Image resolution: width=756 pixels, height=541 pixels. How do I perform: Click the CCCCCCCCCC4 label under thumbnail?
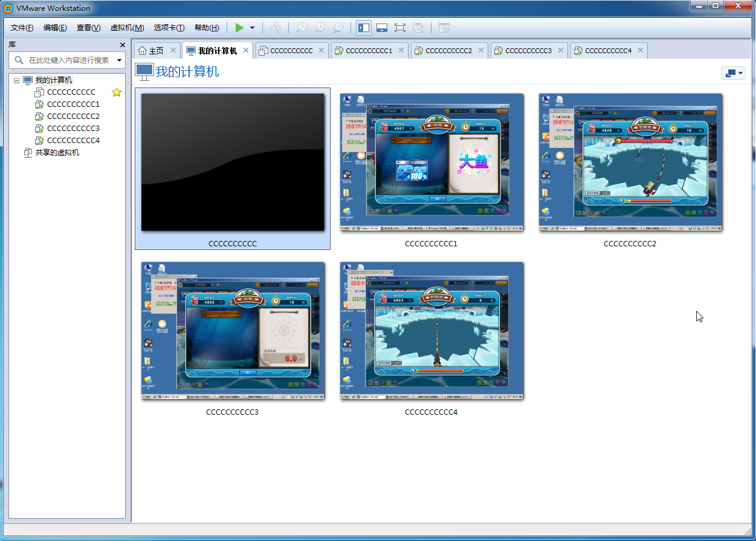pyautogui.click(x=431, y=412)
